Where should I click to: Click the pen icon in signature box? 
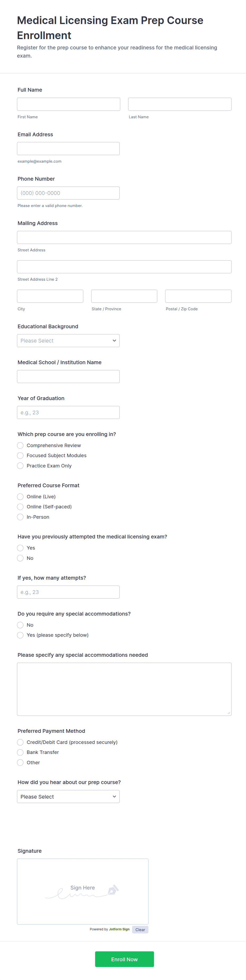point(113,890)
